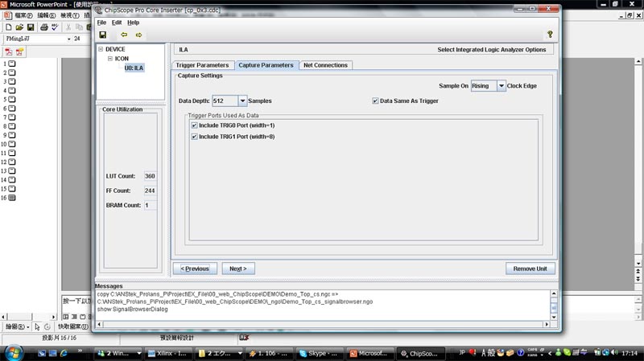Switch to Xilinx taskbar window

coord(167,353)
